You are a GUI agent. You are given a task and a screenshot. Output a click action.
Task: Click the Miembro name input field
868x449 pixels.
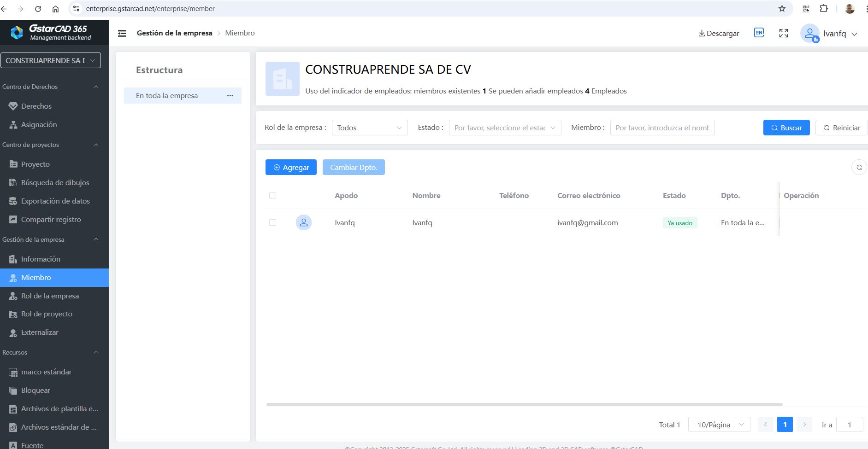pos(662,128)
